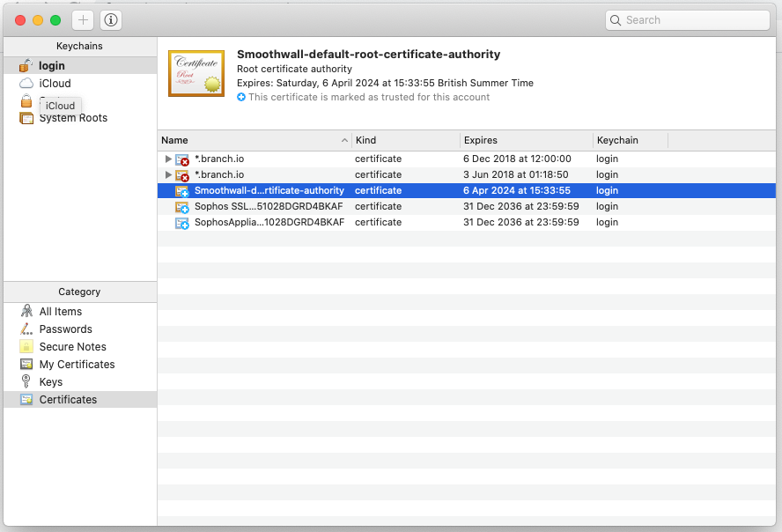The image size is (782, 532).
Task: Click the info button in toolbar
Action: [x=112, y=19]
